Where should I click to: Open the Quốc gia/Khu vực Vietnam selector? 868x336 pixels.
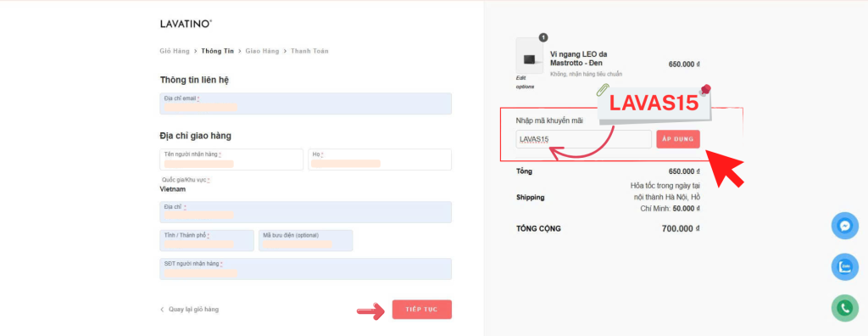[173, 189]
